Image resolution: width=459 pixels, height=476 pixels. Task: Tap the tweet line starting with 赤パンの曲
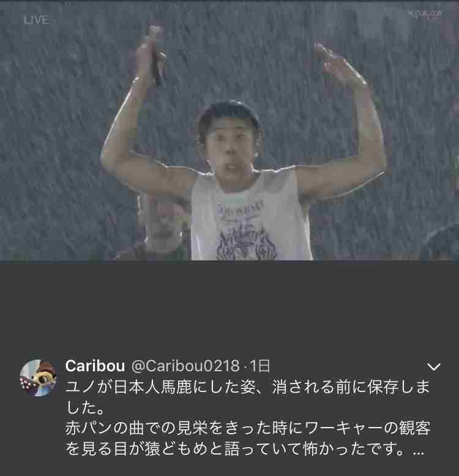coord(247,428)
